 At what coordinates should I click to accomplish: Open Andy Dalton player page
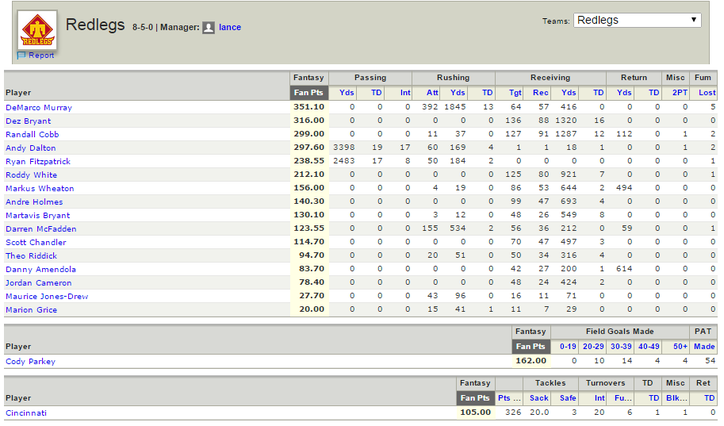pyautogui.click(x=30, y=148)
